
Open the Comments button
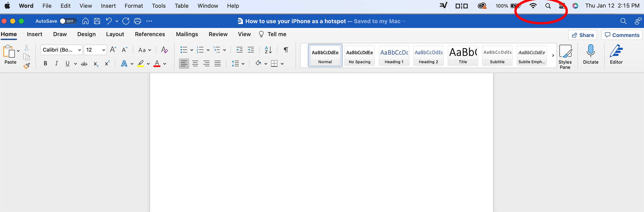(622, 35)
